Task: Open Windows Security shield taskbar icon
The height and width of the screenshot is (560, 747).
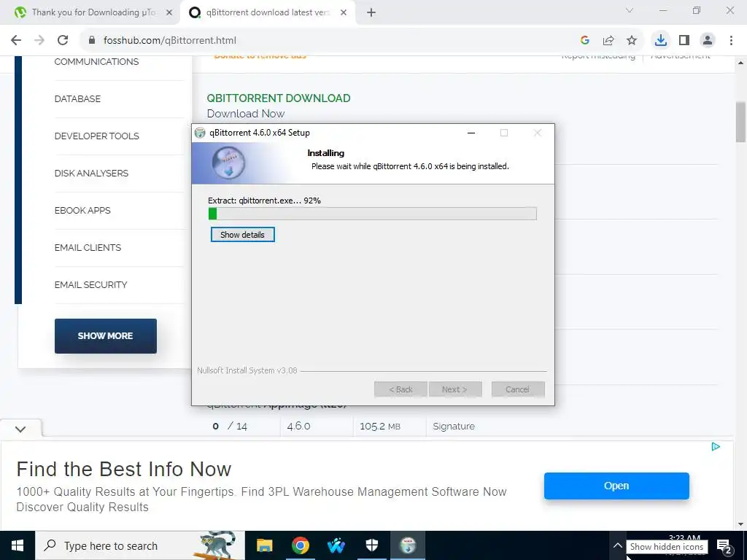Action: (372, 545)
